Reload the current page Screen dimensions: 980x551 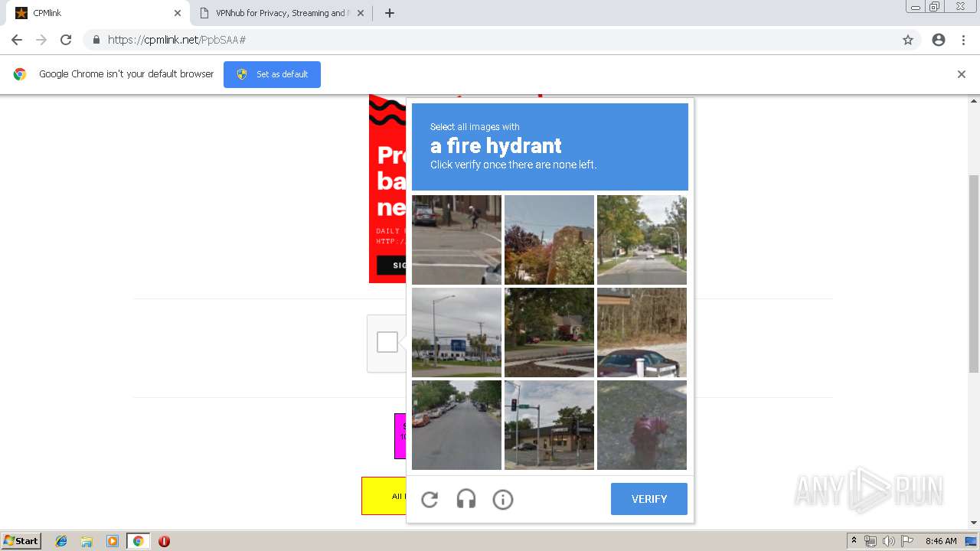click(x=66, y=40)
